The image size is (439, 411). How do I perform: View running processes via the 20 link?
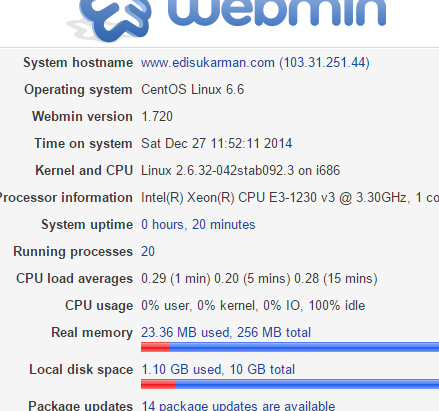coord(148,251)
